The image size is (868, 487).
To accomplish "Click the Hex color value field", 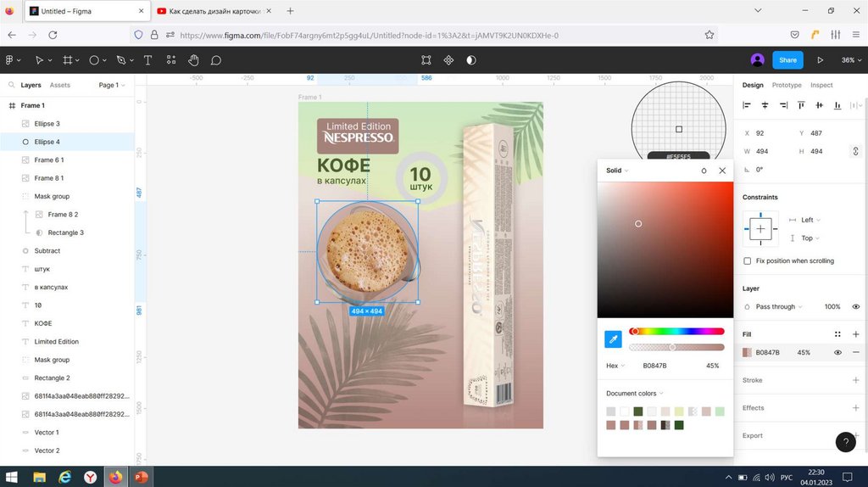I will (x=654, y=366).
